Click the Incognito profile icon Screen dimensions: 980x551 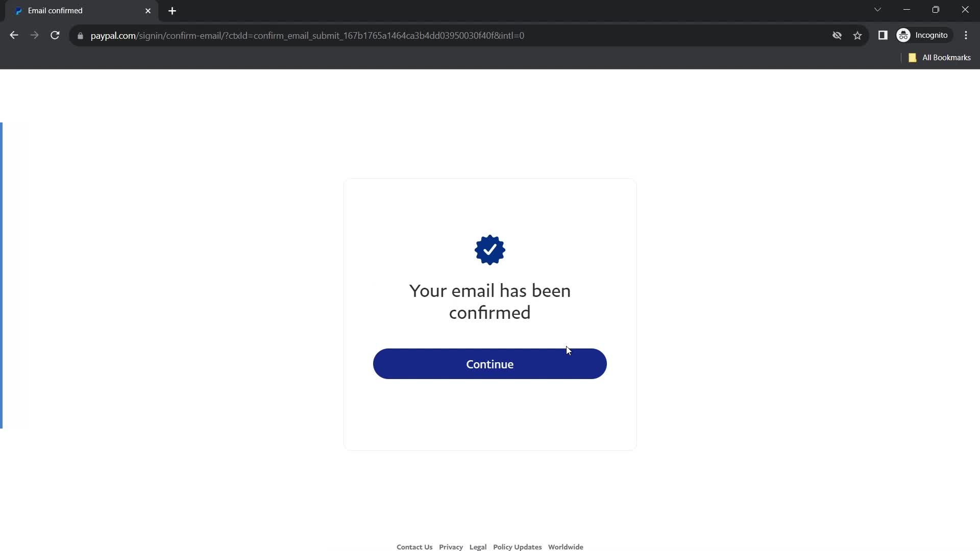(903, 35)
